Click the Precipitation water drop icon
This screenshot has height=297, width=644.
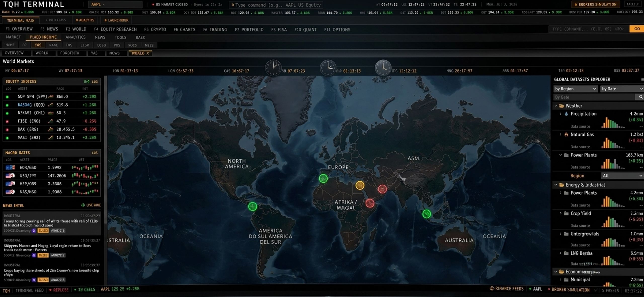point(566,114)
